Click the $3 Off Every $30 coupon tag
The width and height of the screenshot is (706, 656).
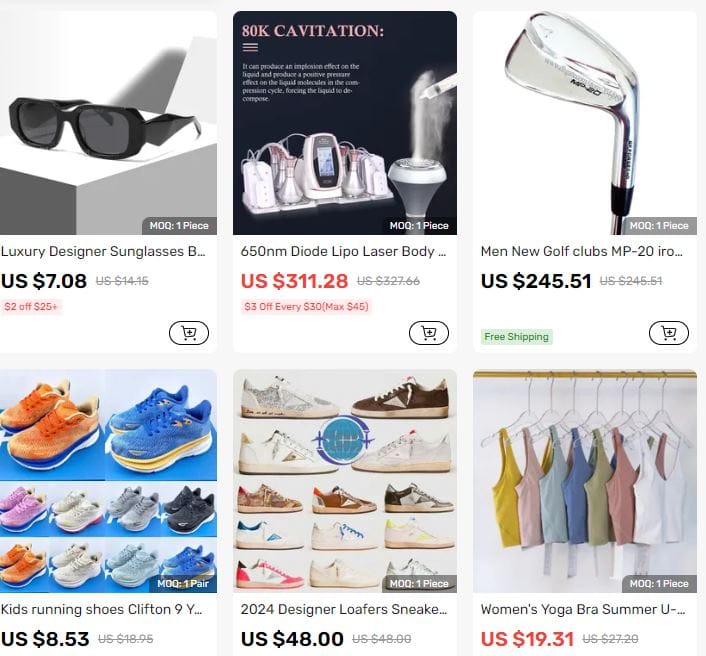(306, 307)
